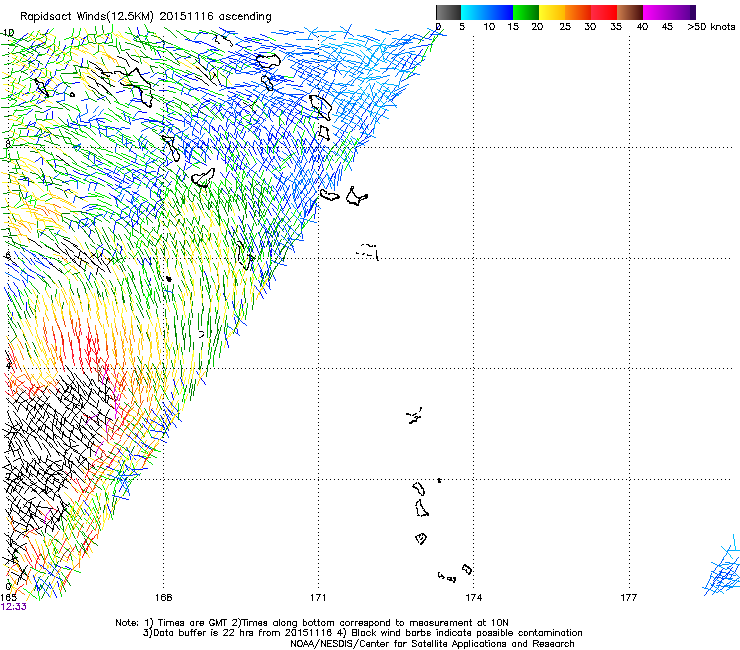Image resolution: width=740 pixels, height=650 pixels.
Task: Click the green 15-20 knots color segment
Action: [526, 12]
